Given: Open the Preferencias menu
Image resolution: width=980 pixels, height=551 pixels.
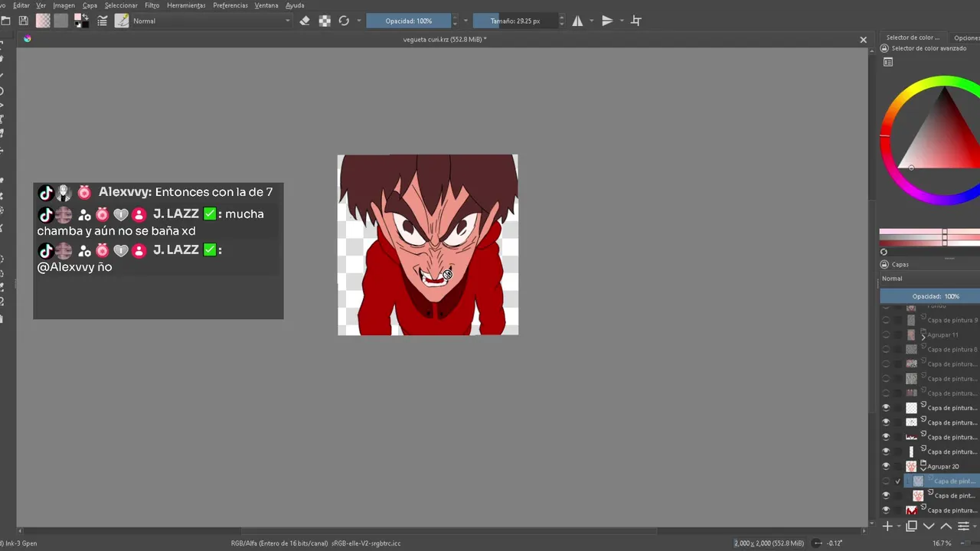Looking at the screenshot, I should pos(230,5).
